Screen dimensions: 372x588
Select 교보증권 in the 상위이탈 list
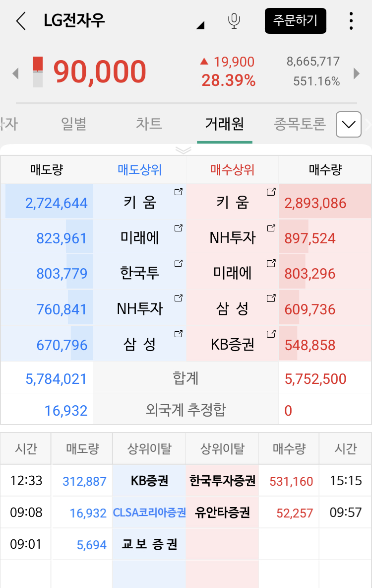[x=149, y=544]
